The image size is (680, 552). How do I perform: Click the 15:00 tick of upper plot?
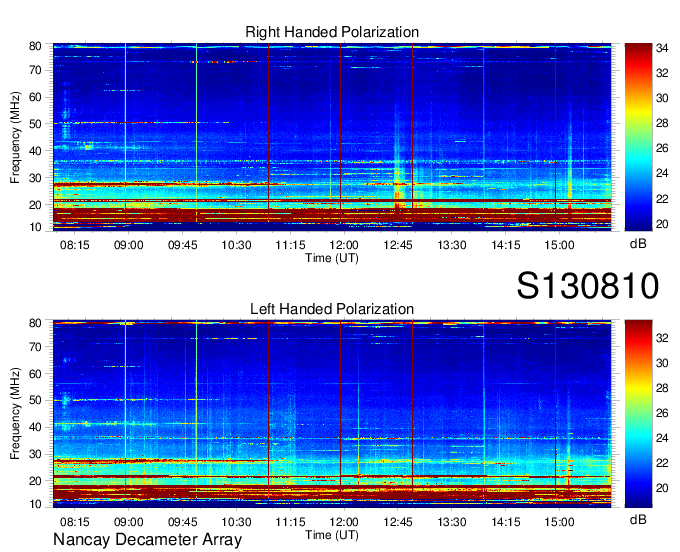click(559, 245)
